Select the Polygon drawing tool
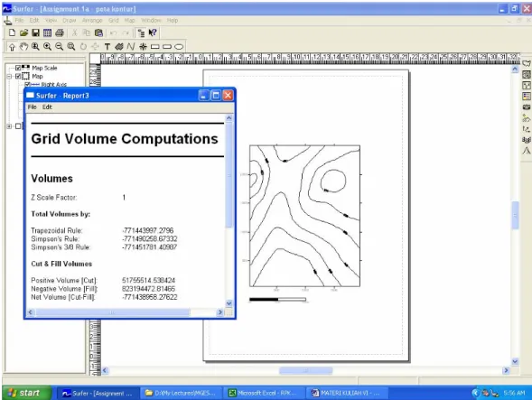The height and width of the screenshot is (400, 532). point(118,47)
